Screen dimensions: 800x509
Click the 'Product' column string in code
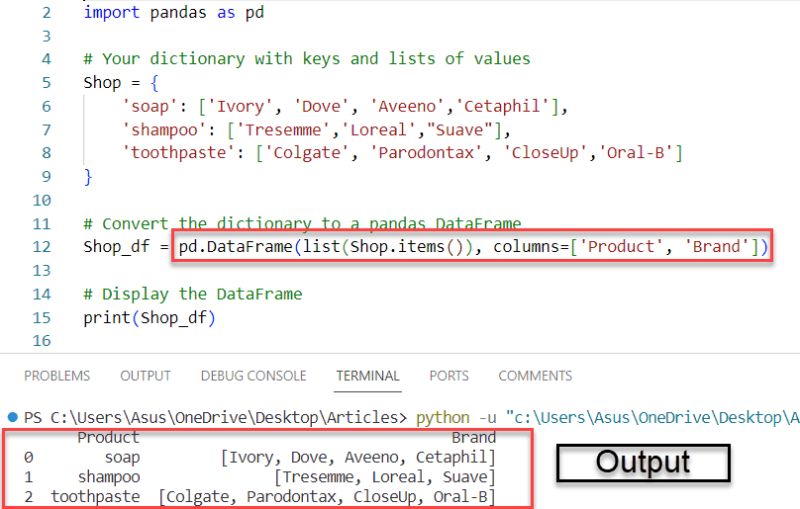(x=621, y=247)
